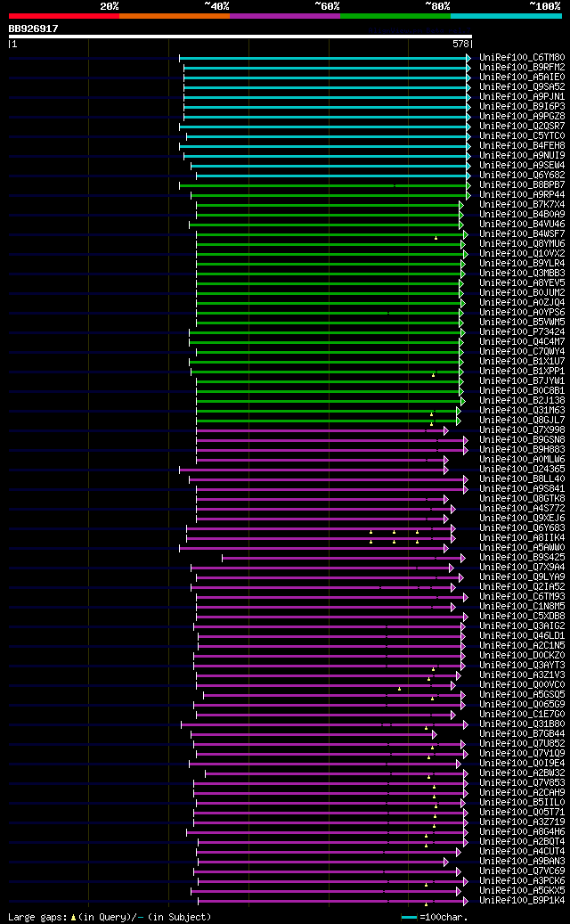Open hit UniRef100_Q9SA52
570x924 pixels.
(x=522, y=87)
